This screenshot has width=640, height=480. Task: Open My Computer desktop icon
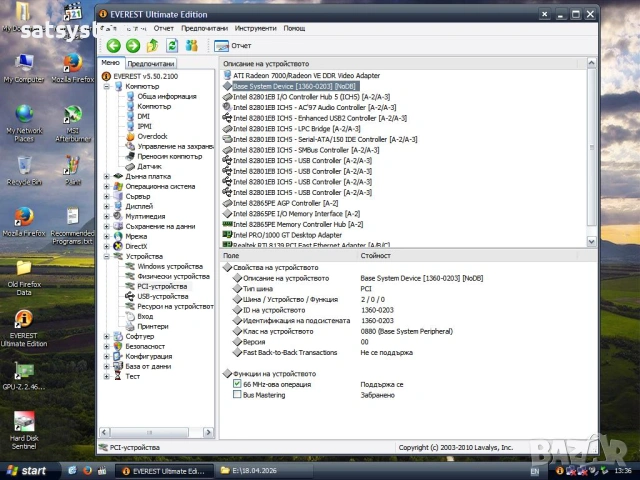click(24, 69)
